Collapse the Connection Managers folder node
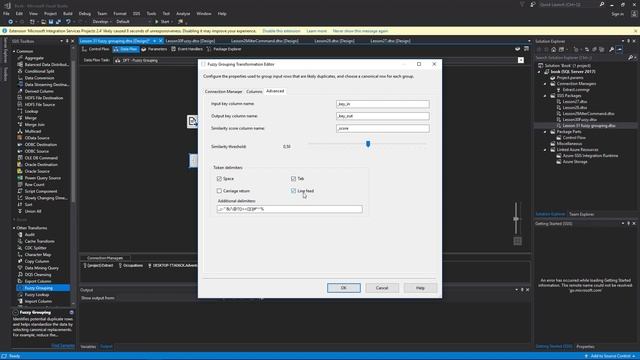The height and width of the screenshot is (360, 640). tap(545, 84)
